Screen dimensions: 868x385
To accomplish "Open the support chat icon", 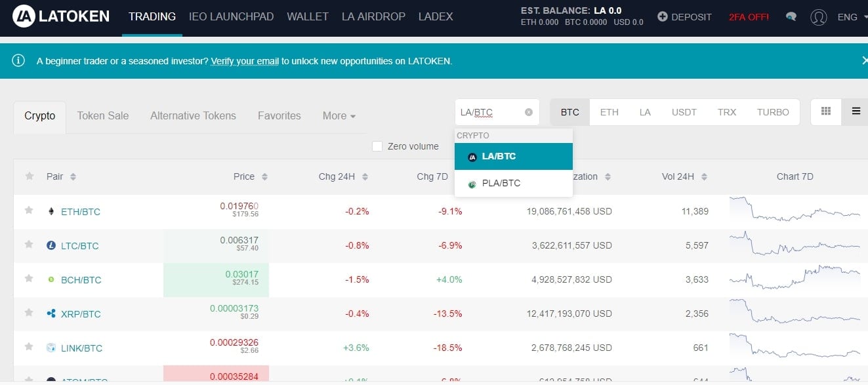I will click(x=791, y=17).
